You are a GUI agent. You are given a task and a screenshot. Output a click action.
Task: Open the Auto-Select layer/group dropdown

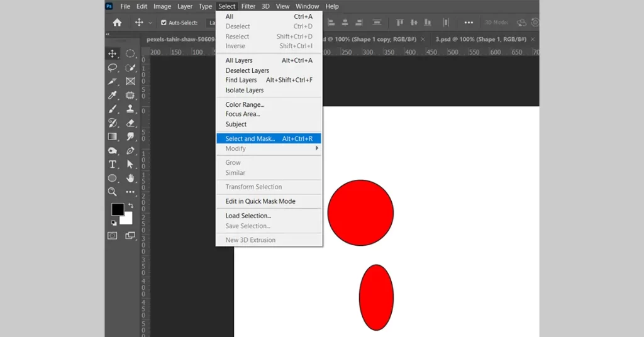(x=211, y=23)
